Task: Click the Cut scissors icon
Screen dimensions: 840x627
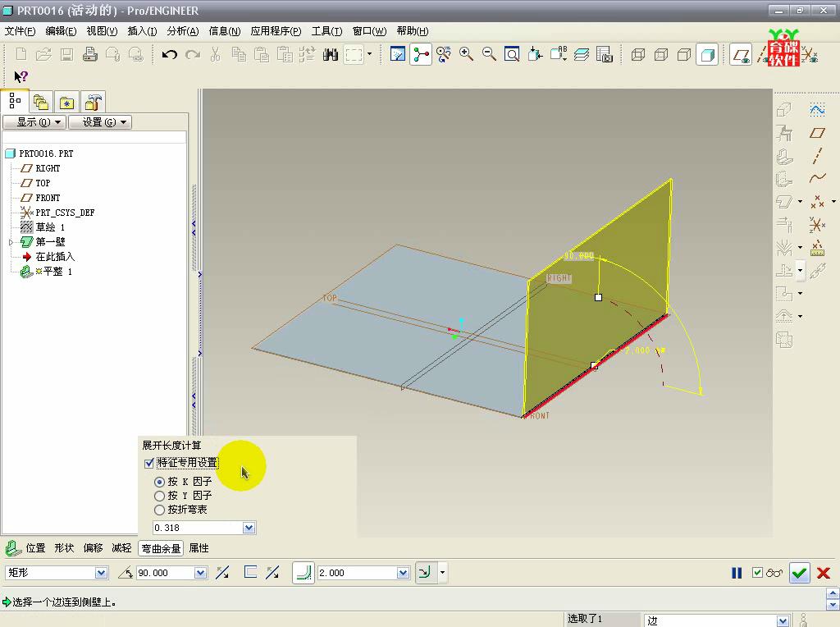Action: (216, 54)
